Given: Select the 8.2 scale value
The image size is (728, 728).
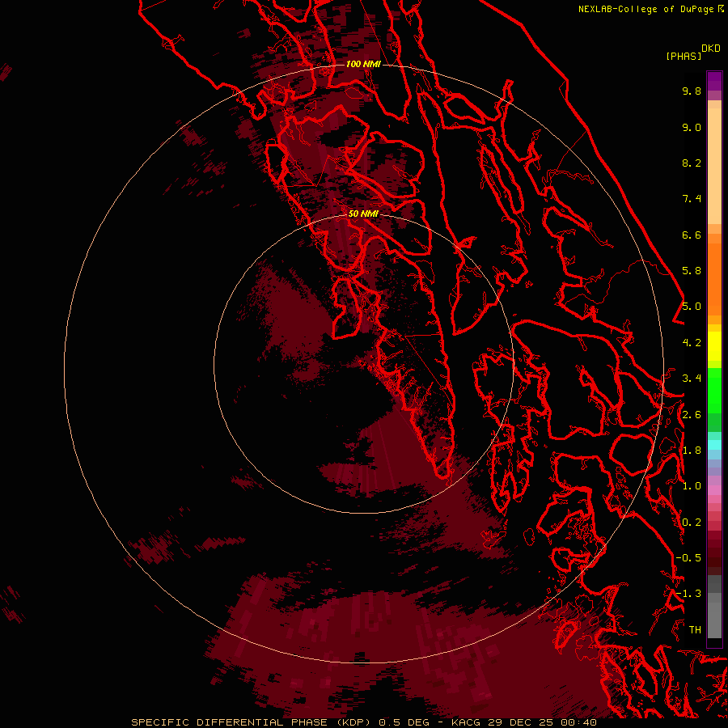Looking at the screenshot, I should [692, 163].
